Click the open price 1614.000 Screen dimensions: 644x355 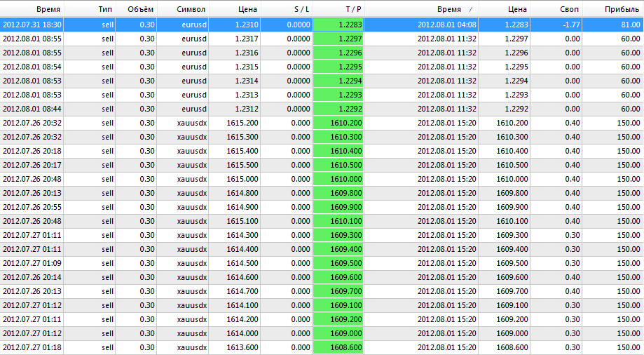tap(242, 333)
